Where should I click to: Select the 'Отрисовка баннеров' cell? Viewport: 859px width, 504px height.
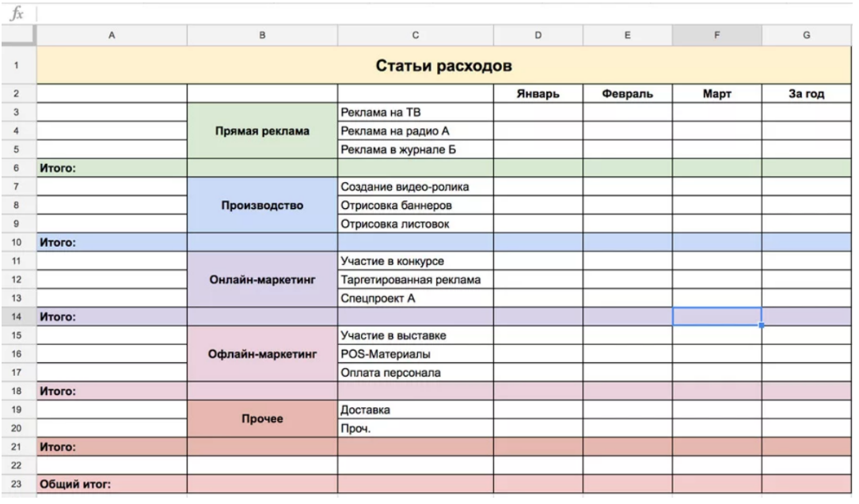click(416, 205)
